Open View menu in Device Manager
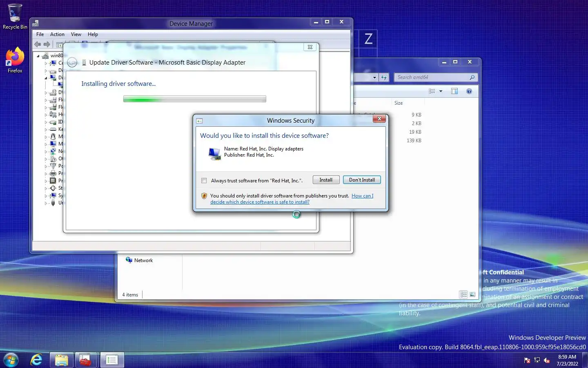 76,34
